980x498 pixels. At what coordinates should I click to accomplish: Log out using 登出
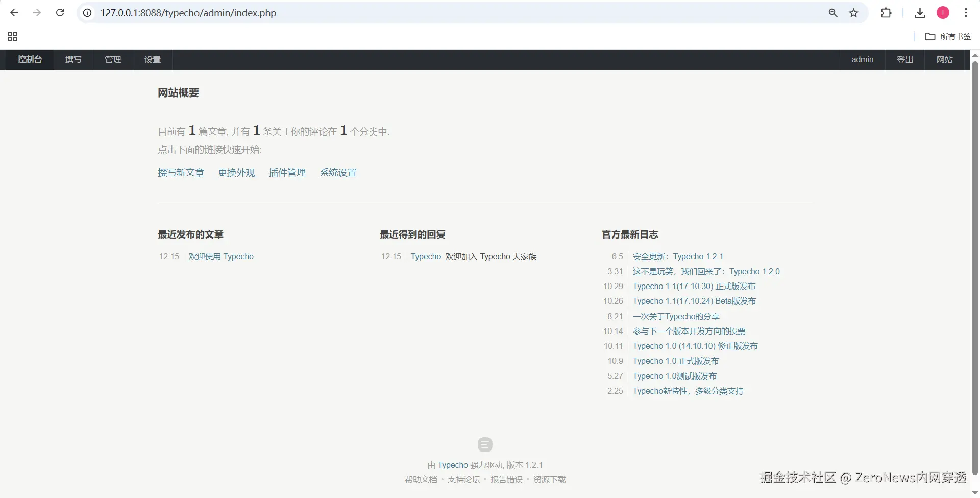click(x=905, y=60)
